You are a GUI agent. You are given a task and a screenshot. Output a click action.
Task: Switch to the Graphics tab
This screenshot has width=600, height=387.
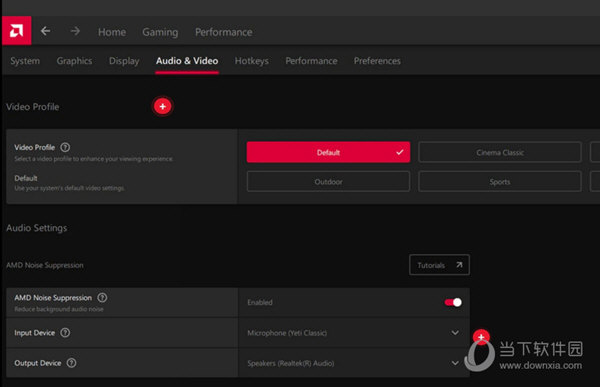74,61
